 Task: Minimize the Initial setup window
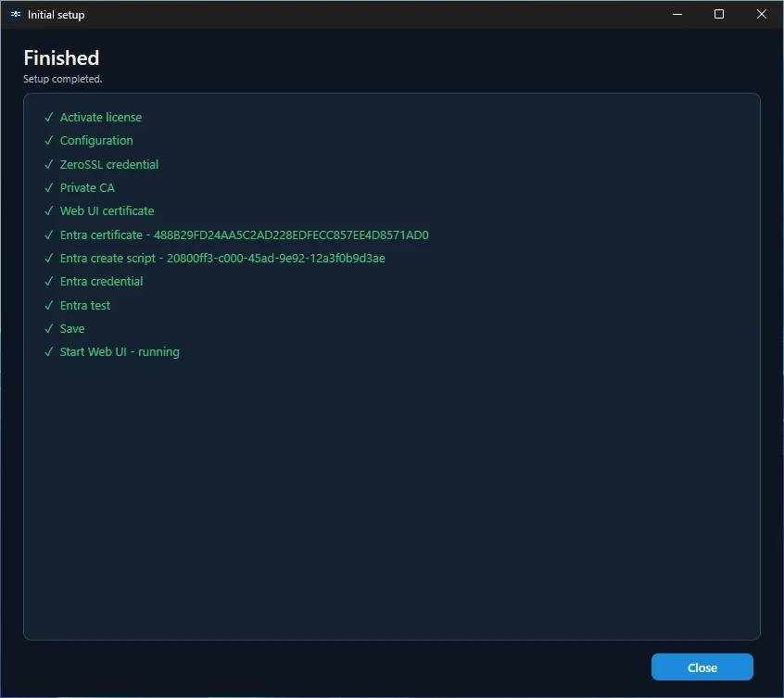pos(677,15)
